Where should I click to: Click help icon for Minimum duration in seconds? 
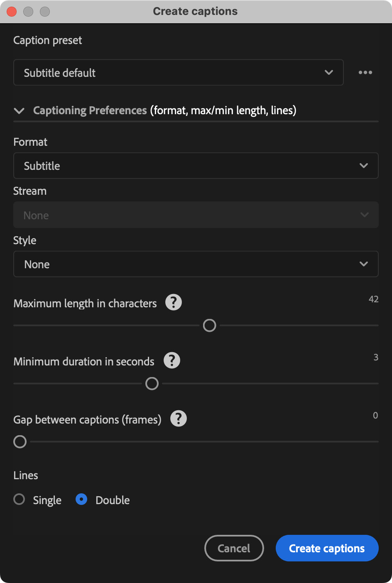pyautogui.click(x=172, y=360)
